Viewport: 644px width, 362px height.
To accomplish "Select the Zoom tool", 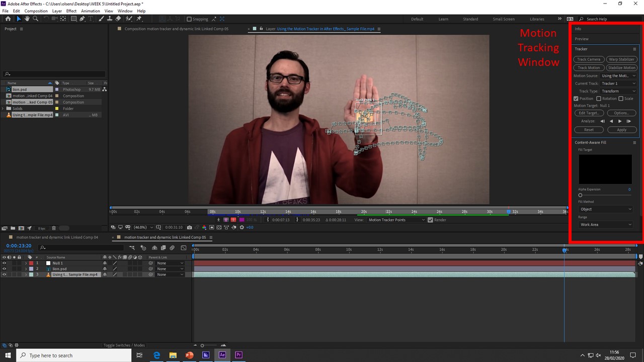I will 36,19.
